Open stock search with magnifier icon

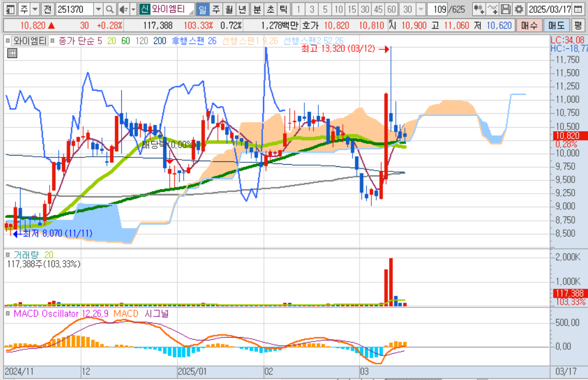point(109,9)
